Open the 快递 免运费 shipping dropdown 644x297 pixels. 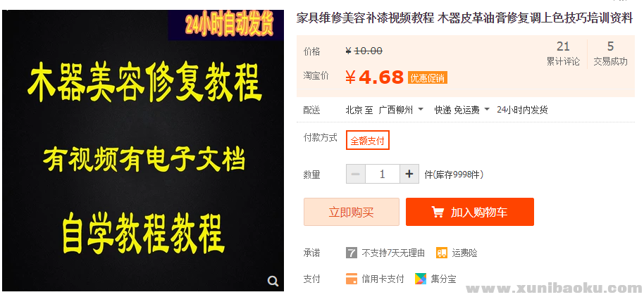coord(462,110)
